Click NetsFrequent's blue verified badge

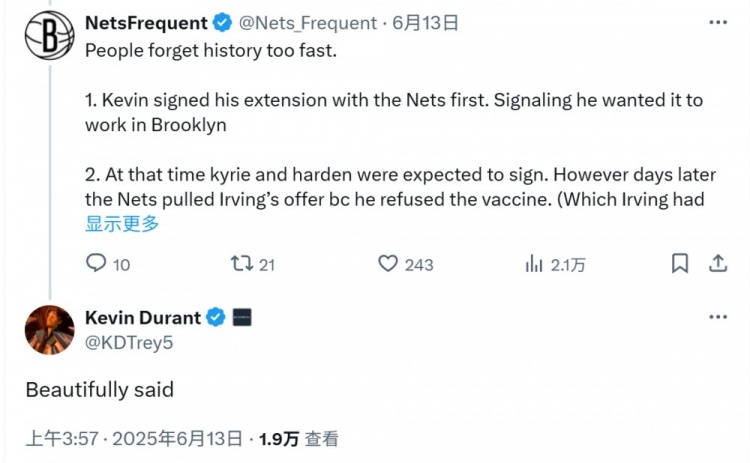[224, 22]
